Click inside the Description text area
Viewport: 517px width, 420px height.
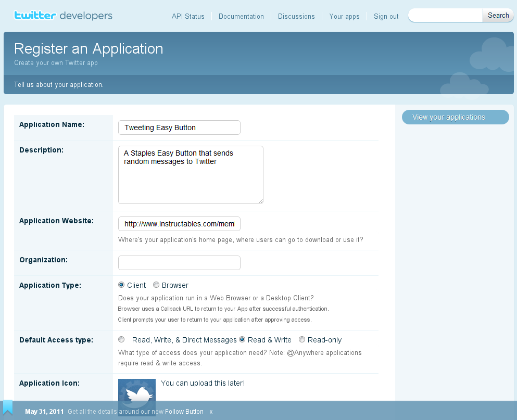(x=191, y=175)
